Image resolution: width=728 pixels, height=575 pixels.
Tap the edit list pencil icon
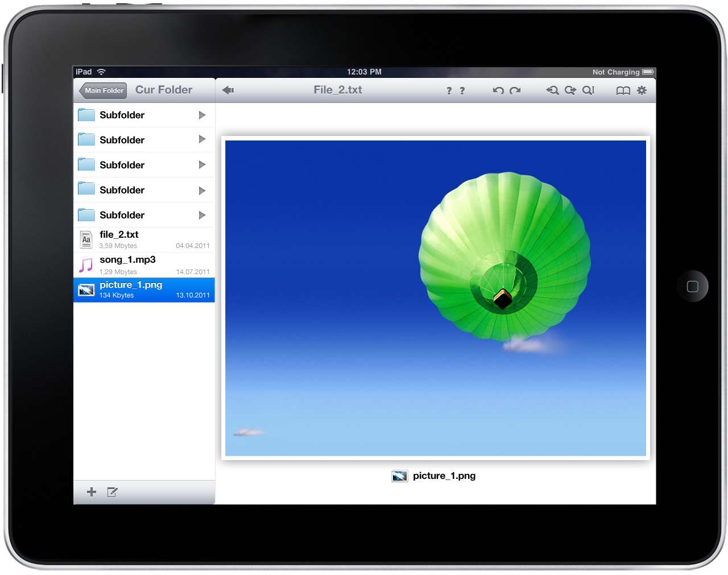coord(112,492)
